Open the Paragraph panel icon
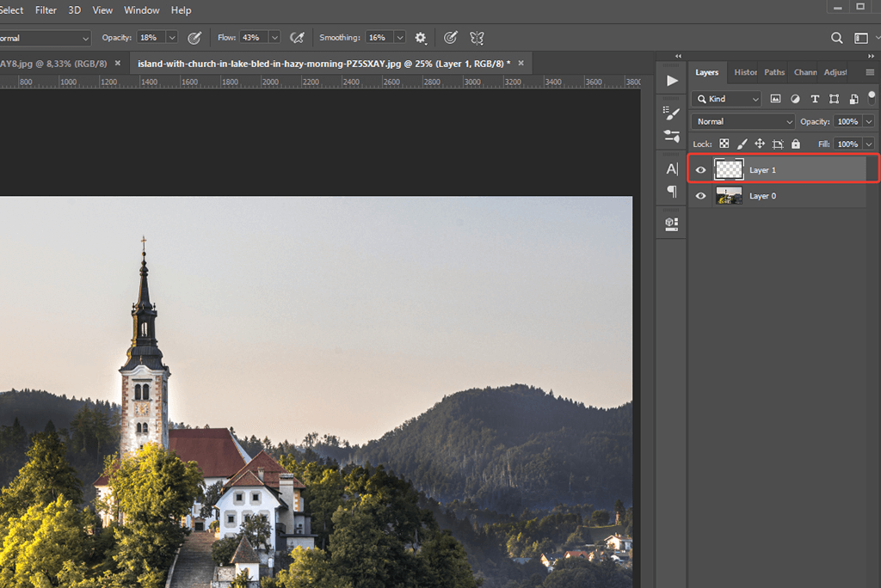This screenshot has height=588, width=881. pyautogui.click(x=672, y=191)
